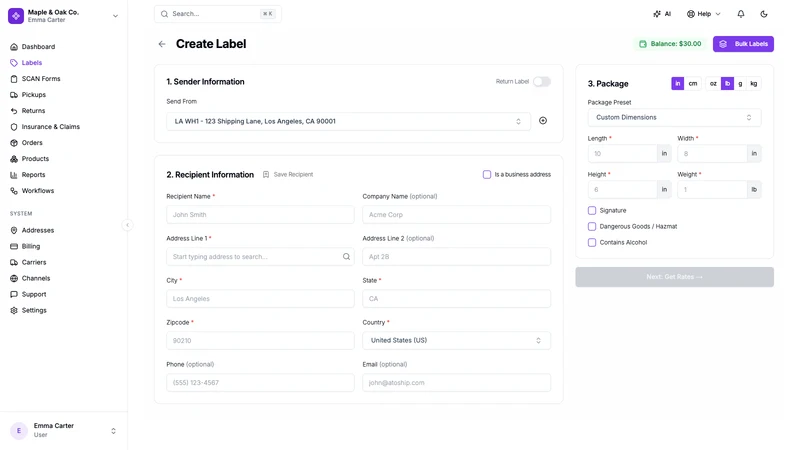This screenshot has width=800, height=450.
Task: Click the Reports chart icon
Action: [x=14, y=175]
